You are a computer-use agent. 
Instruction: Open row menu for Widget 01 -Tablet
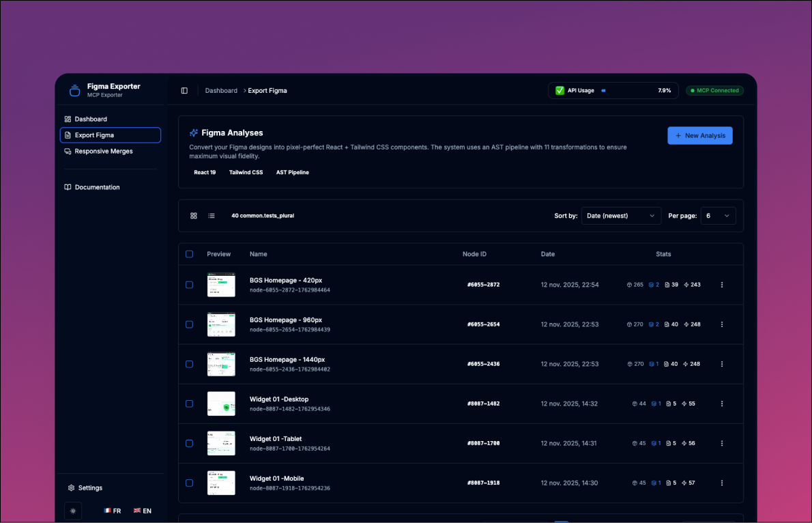tap(722, 443)
